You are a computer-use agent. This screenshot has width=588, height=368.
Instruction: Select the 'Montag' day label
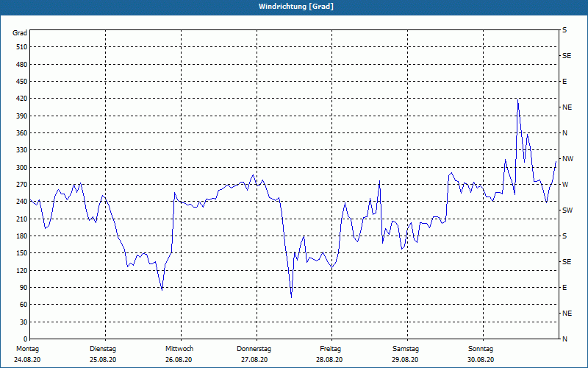[x=27, y=349]
